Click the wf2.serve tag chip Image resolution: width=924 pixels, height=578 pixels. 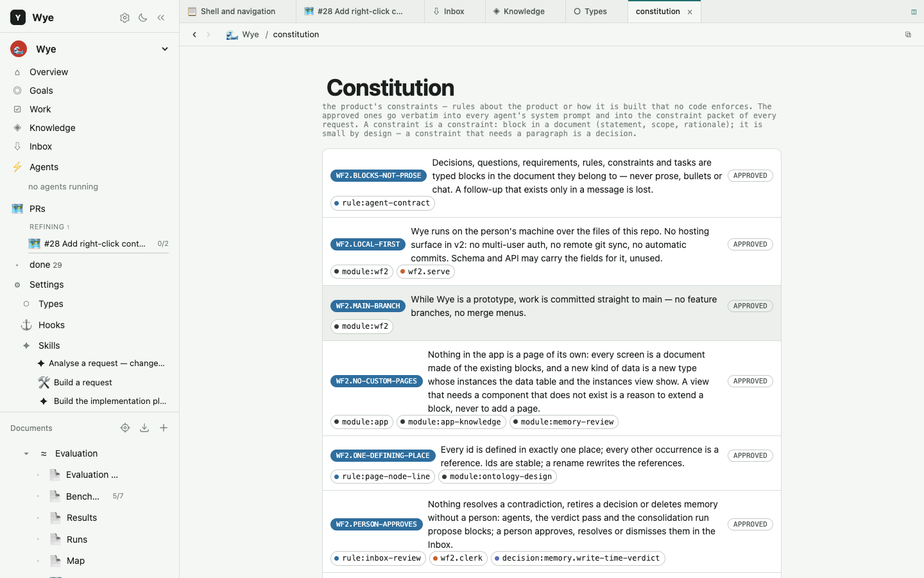pos(425,272)
